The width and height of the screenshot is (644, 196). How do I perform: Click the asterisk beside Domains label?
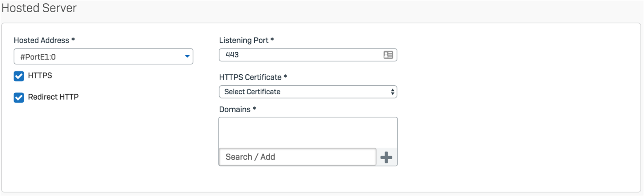pyautogui.click(x=254, y=109)
